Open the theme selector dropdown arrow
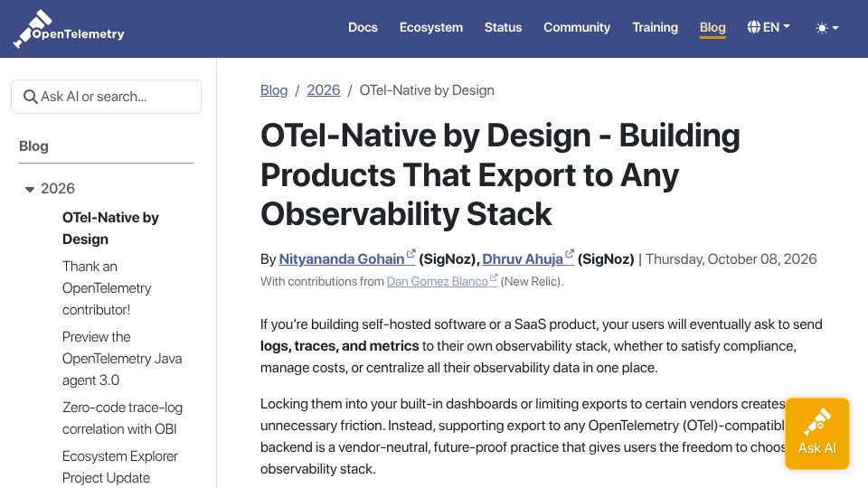This screenshot has height=488, width=868. click(835, 28)
